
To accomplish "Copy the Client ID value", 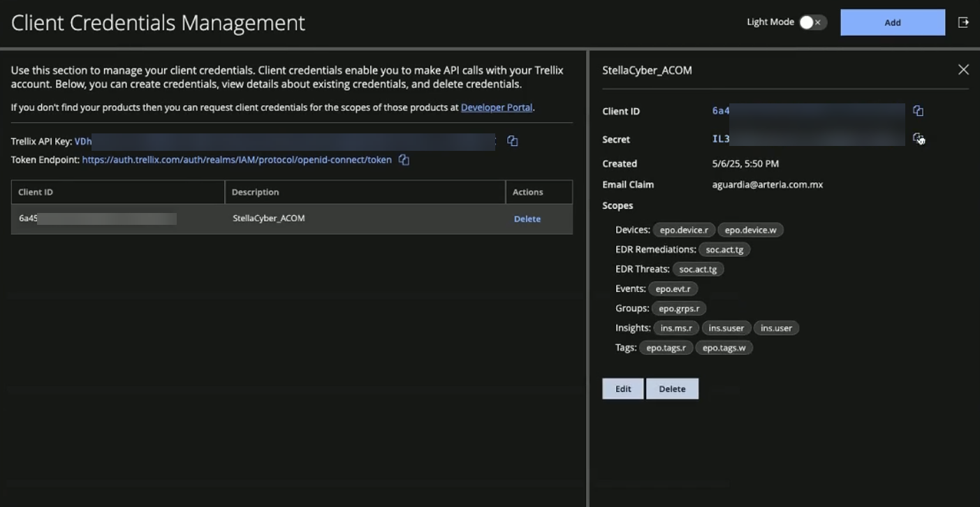I will pyautogui.click(x=918, y=111).
